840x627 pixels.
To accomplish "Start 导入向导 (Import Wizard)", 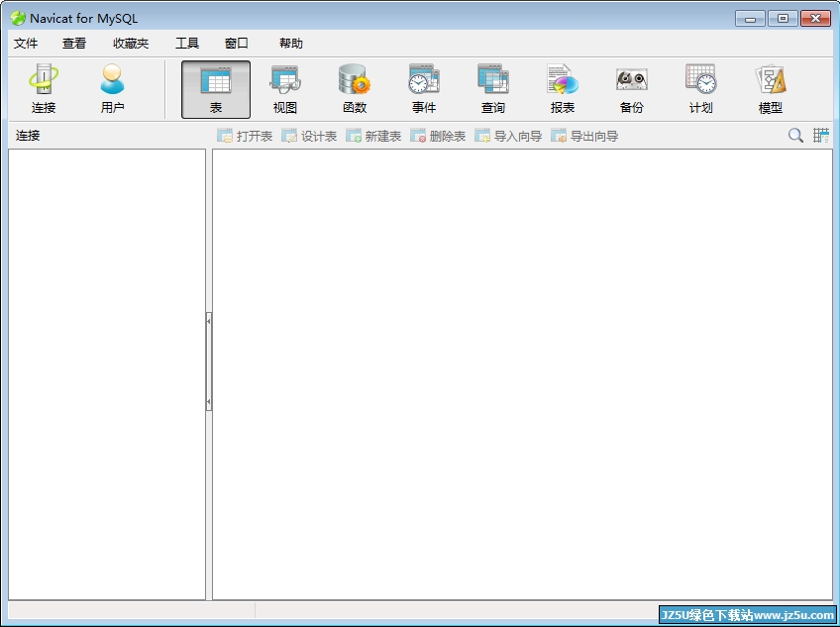I will pyautogui.click(x=508, y=136).
